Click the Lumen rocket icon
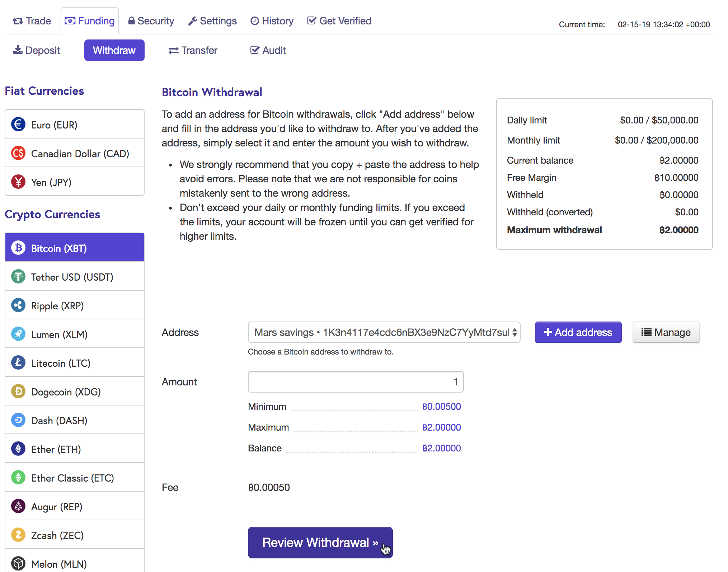 click(18, 334)
